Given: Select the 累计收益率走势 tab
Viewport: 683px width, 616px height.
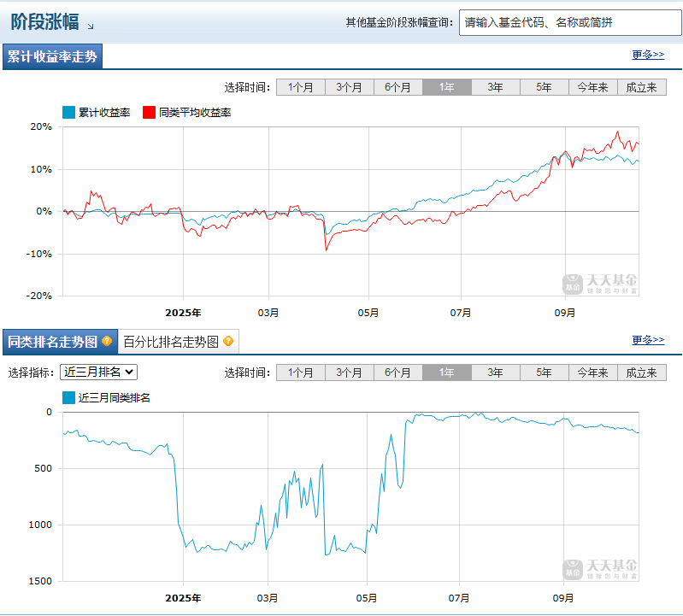Looking at the screenshot, I should pos(52,56).
